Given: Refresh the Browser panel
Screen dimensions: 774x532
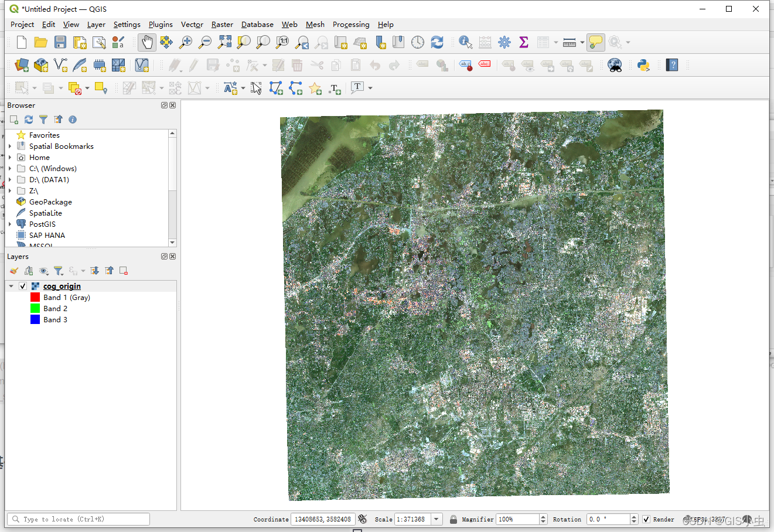Looking at the screenshot, I should (29, 120).
